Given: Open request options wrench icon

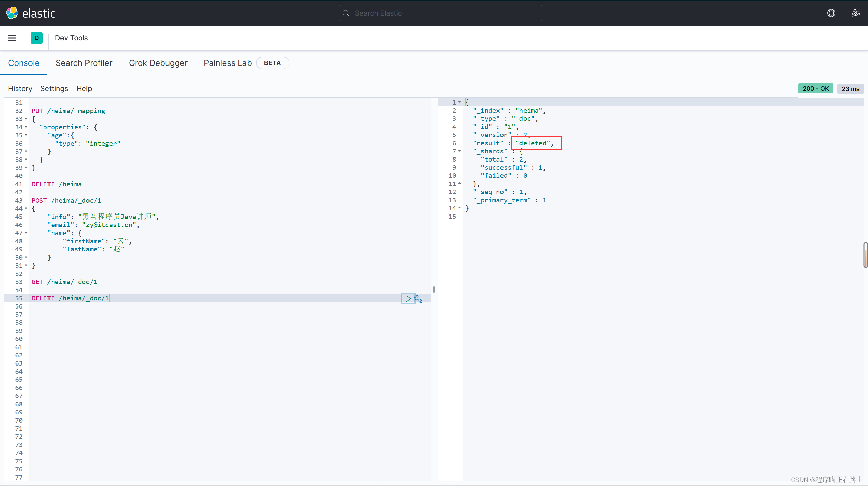Looking at the screenshot, I should [x=419, y=299].
